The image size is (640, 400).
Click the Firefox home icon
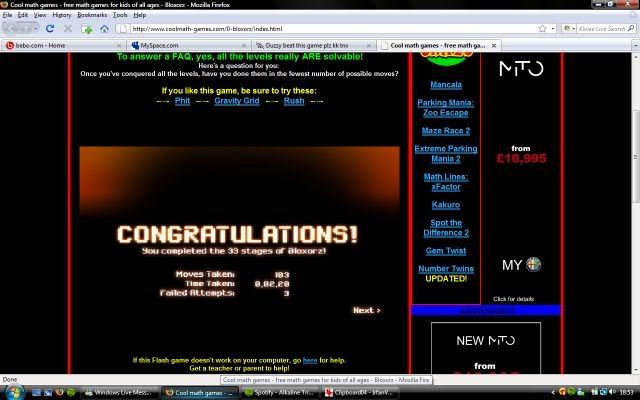[x=105, y=29]
